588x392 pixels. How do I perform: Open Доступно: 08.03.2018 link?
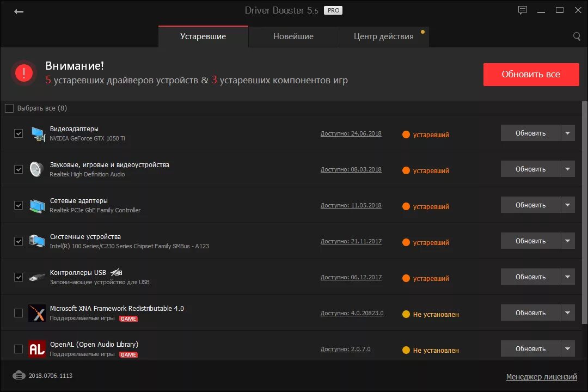(x=351, y=169)
